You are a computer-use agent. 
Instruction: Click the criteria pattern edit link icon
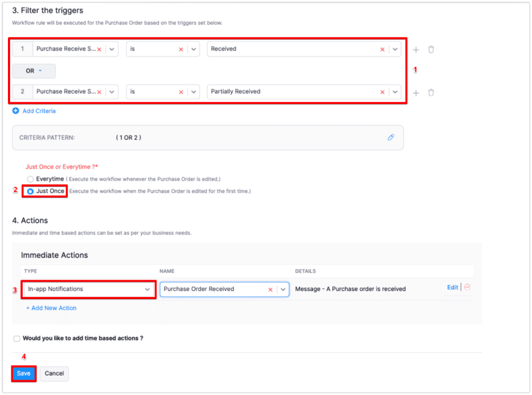pos(391,137)
